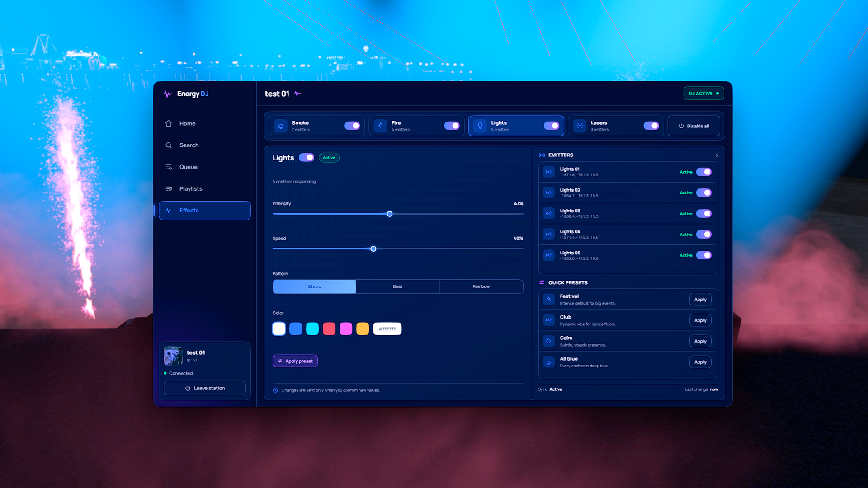Click the Apply preset button

(x=295, y=361)
